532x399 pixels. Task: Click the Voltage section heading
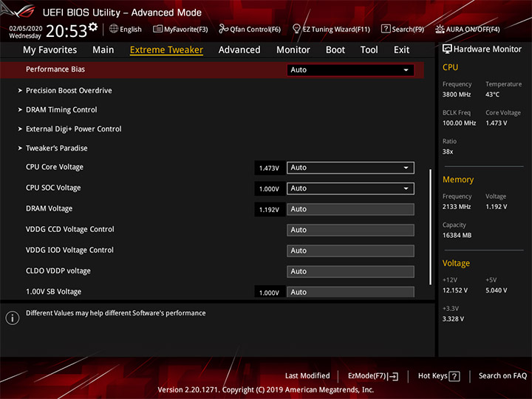[456, 263]
